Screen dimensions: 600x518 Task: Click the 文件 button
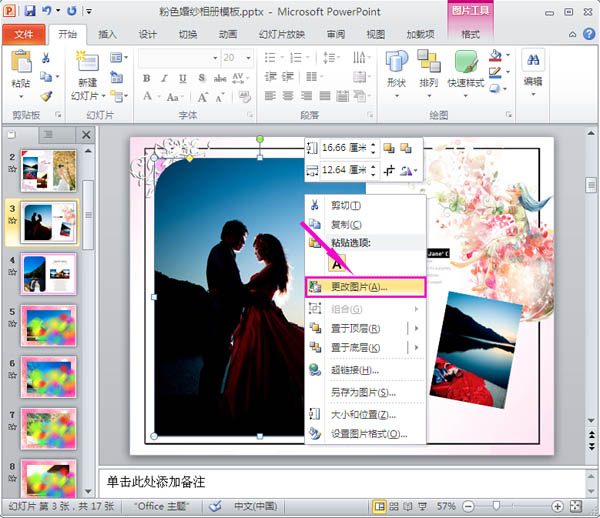(x=23, y=34)
